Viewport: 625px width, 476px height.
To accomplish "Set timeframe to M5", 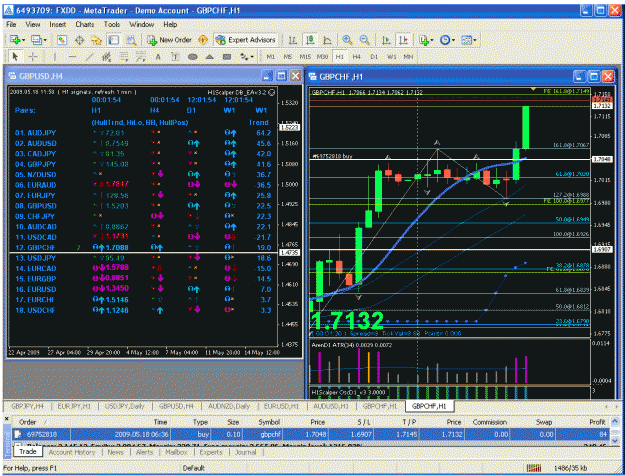I will coord(288,57).
